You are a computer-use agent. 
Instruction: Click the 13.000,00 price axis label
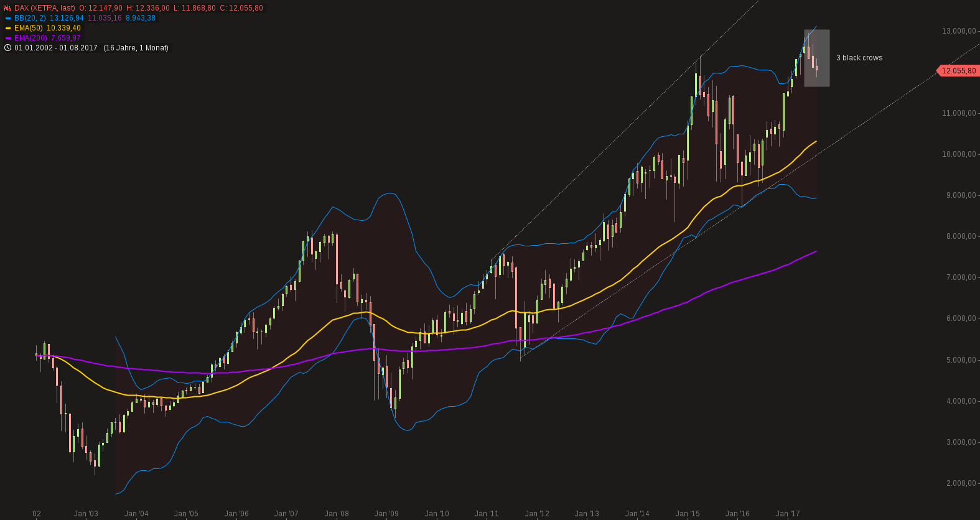pos(959,31)
